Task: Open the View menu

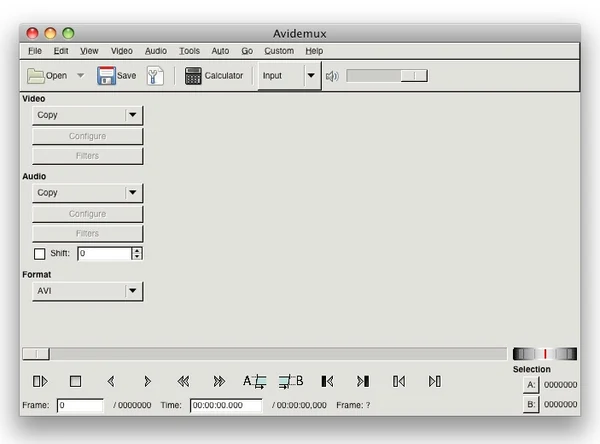Action: [89, 51]
